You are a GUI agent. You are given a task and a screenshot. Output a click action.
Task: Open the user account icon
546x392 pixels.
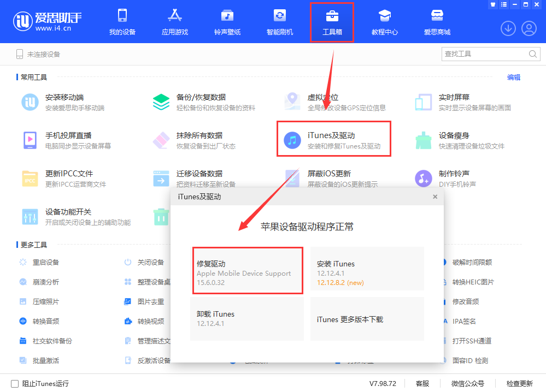click(529, 28)
